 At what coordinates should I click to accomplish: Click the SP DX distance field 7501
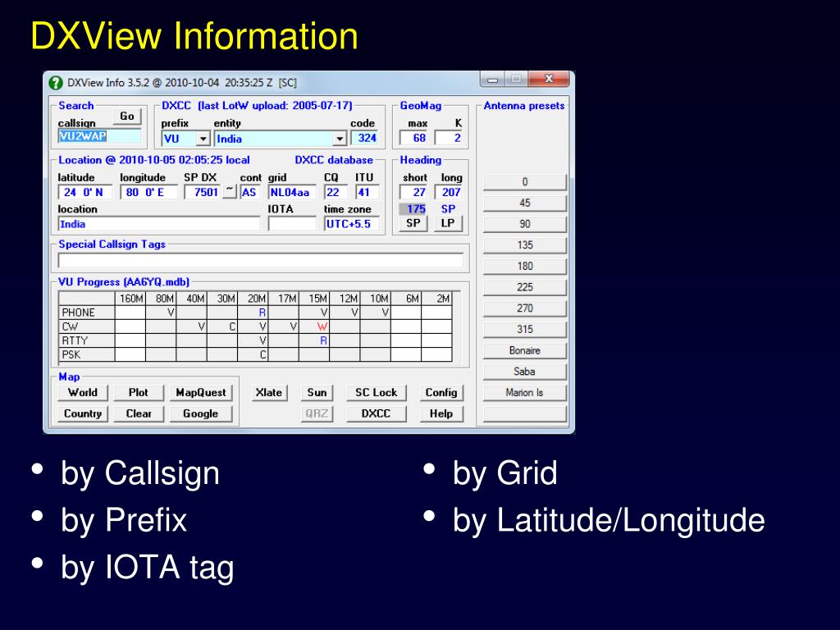[202, 192]
